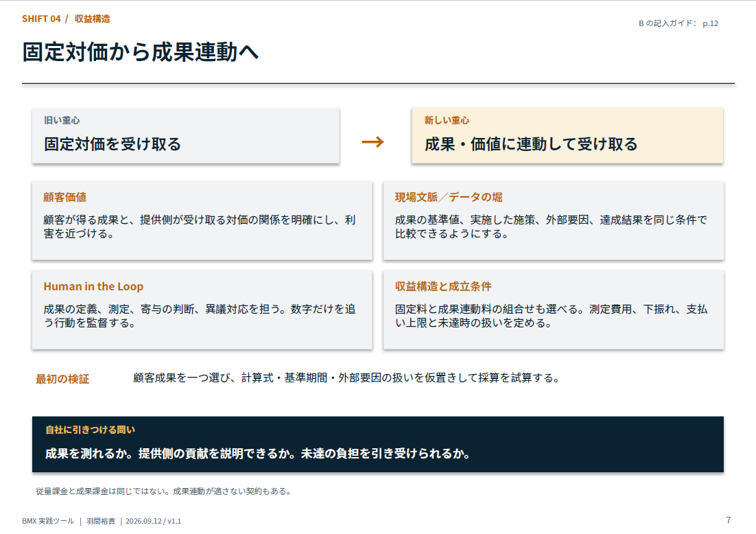This screenshot has width=756, height=534.
Task: Click the '現場文脈／データの堀' heading
Action: point(449,197)
